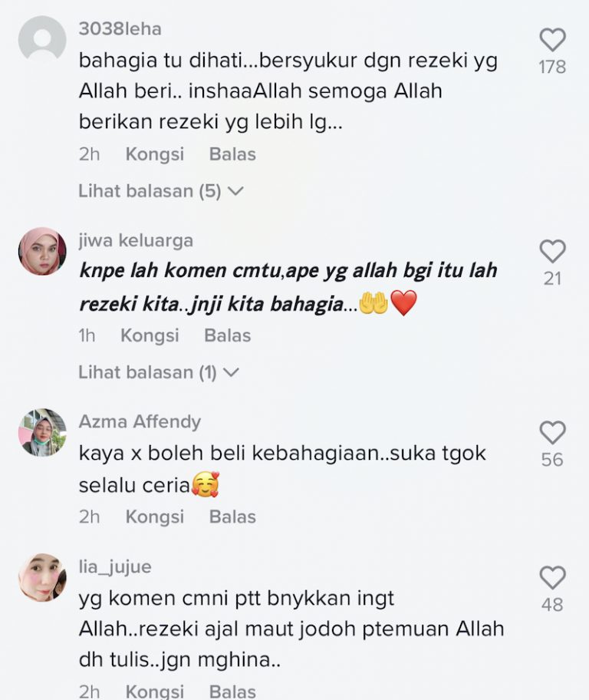Like the comment by 3038leha
589x700 pixels.
pos(553,40)
